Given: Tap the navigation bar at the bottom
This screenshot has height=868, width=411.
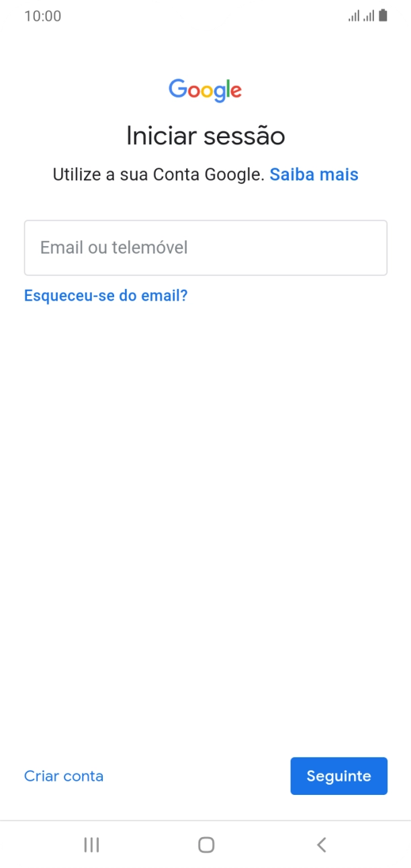Looking at the screenshot, I should pyautogui.click(x=205, y=845).
